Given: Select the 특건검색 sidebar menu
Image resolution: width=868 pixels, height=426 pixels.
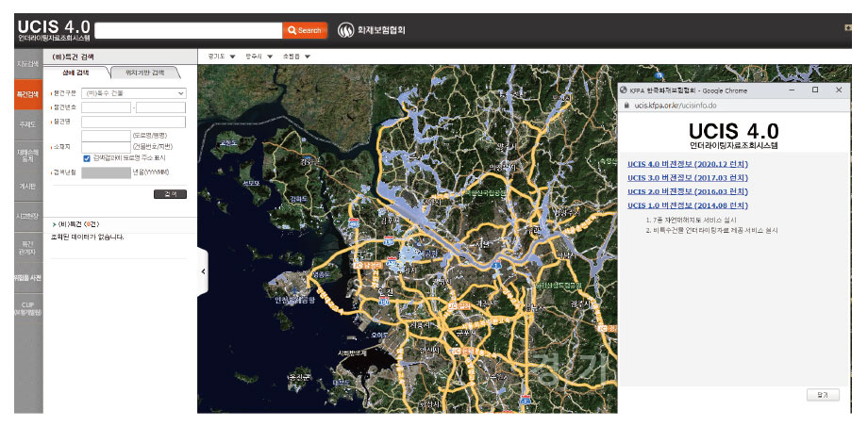Looking at the screenshot, I should (x=28, y=94).
